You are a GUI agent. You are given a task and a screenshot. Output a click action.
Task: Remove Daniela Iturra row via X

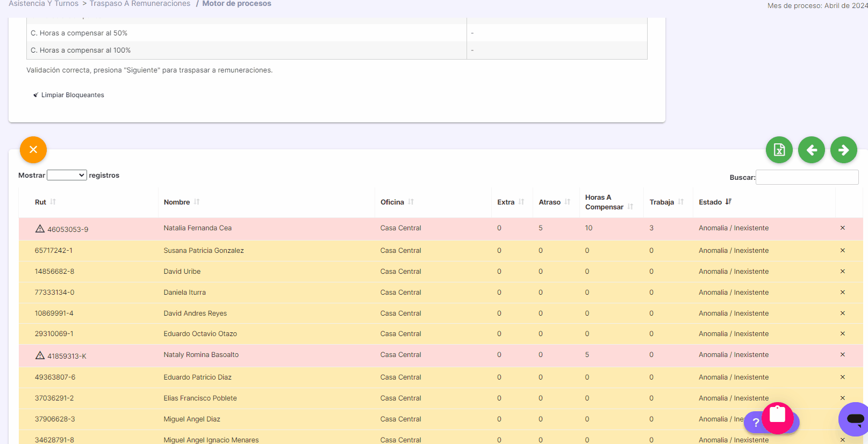tap(843, 293)
